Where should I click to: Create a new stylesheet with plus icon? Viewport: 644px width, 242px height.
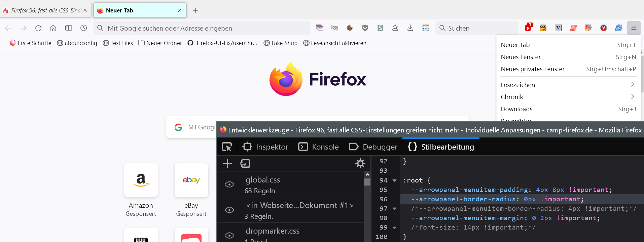227,163
